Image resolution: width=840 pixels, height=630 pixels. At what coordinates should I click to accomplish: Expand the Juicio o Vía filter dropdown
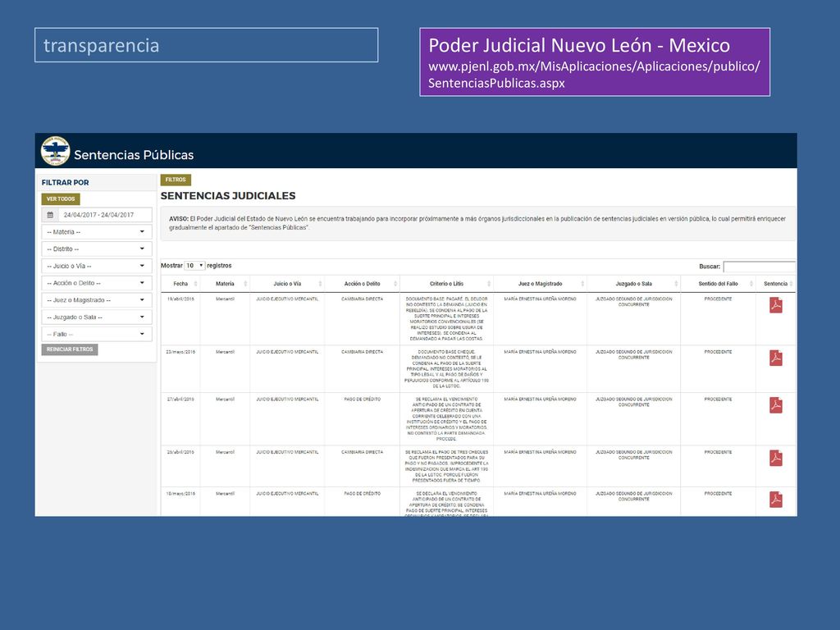97,267
